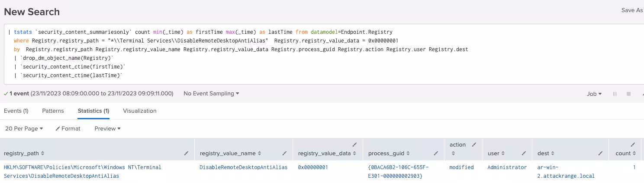Click pencil icon on dest column

(600, 153)
